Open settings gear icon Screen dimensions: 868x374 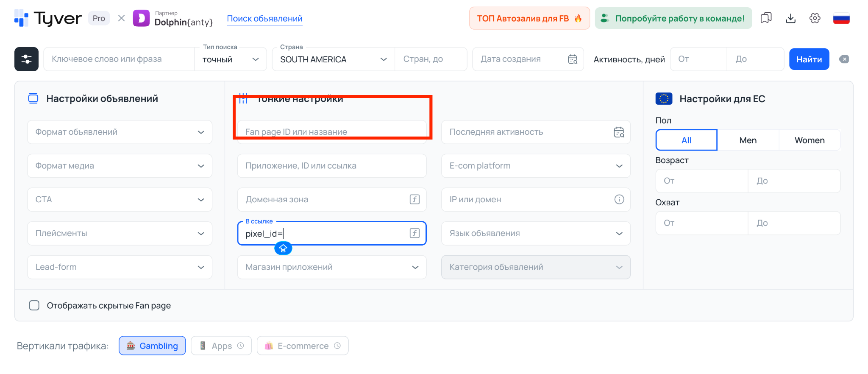(x=815, y=18)
